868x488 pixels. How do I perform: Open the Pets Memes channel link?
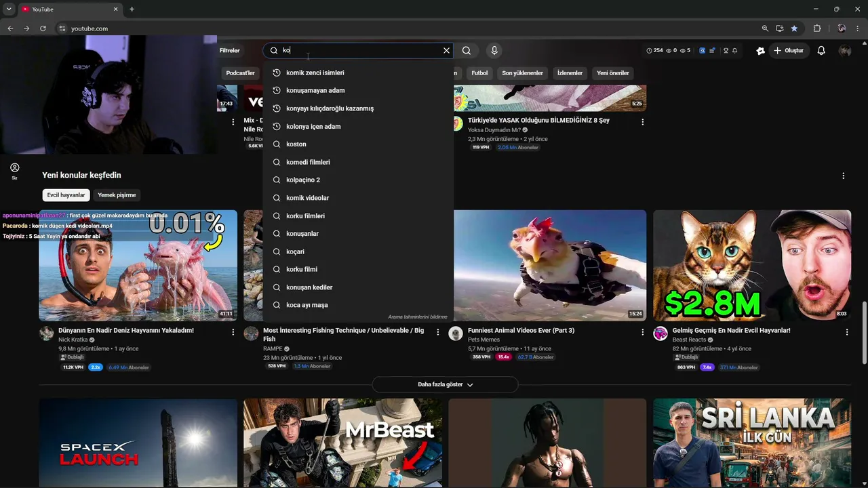(484, 340)
